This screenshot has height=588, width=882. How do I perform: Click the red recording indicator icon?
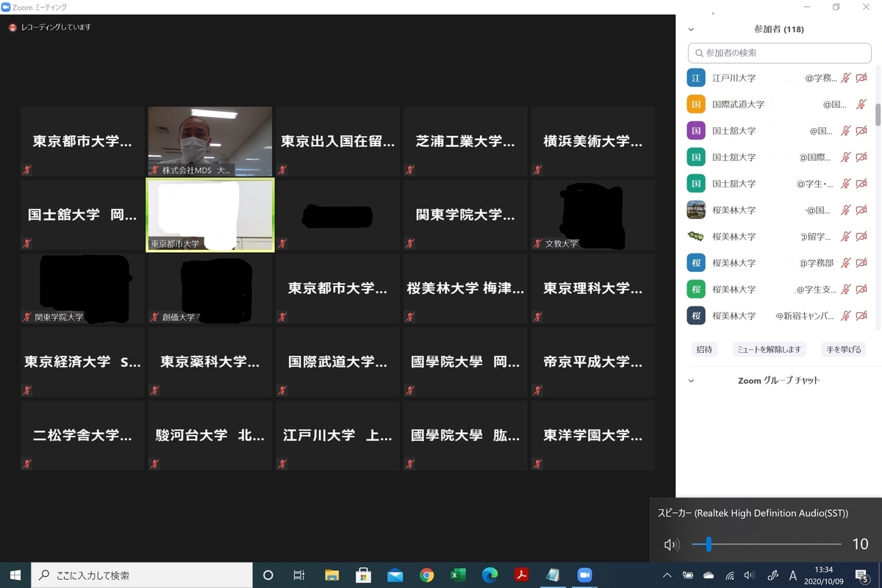pos(12,27)
